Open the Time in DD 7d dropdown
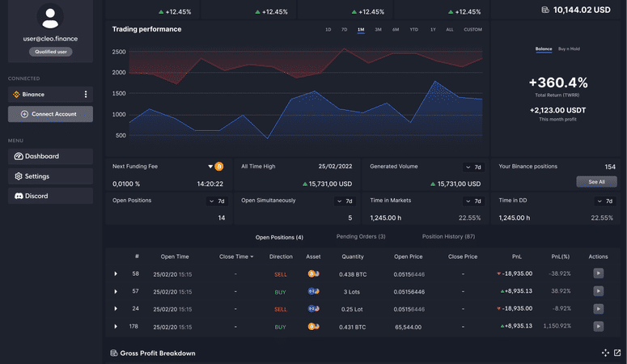 point(604,201)
